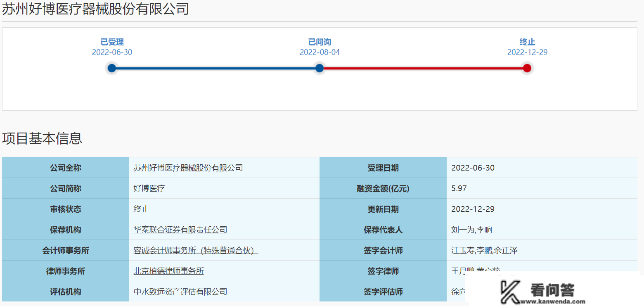Click the 保荐代表人 header cell
Viewport: 644px width, 306px height.
tap(383, 230)
